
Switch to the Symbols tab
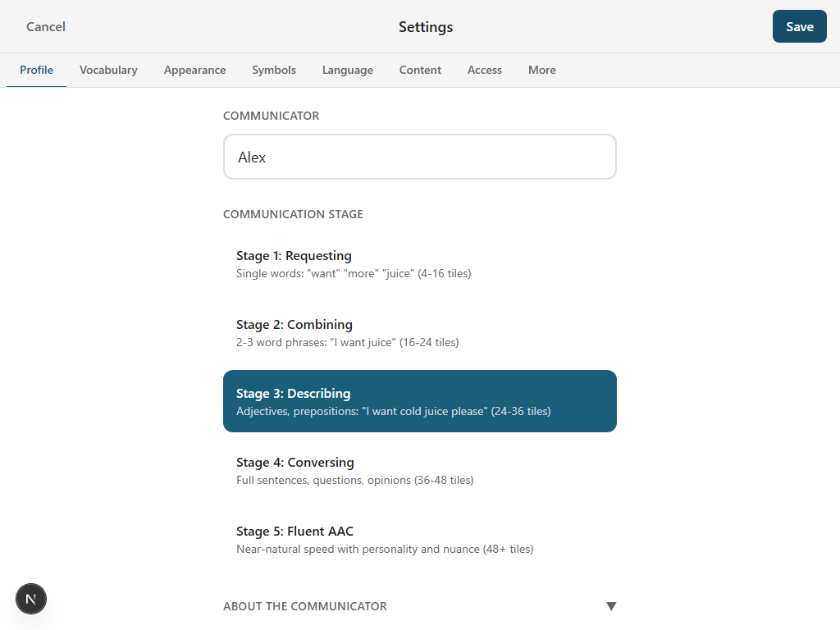tap(274, 70)
